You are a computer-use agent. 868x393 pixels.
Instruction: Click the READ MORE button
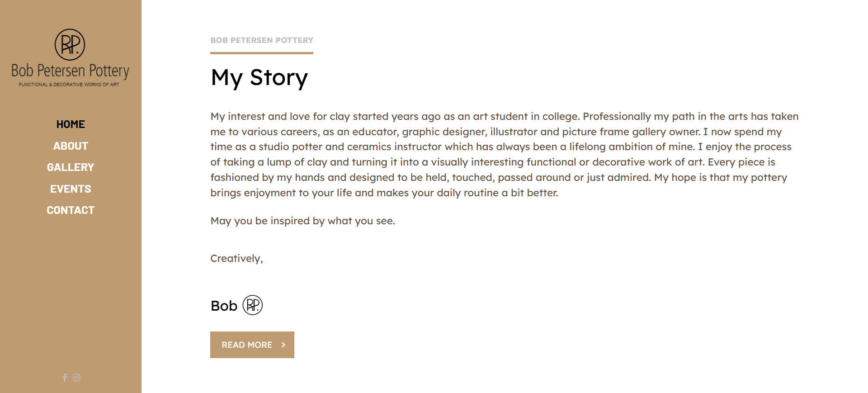pyautogui.click(x=252, y=345)
